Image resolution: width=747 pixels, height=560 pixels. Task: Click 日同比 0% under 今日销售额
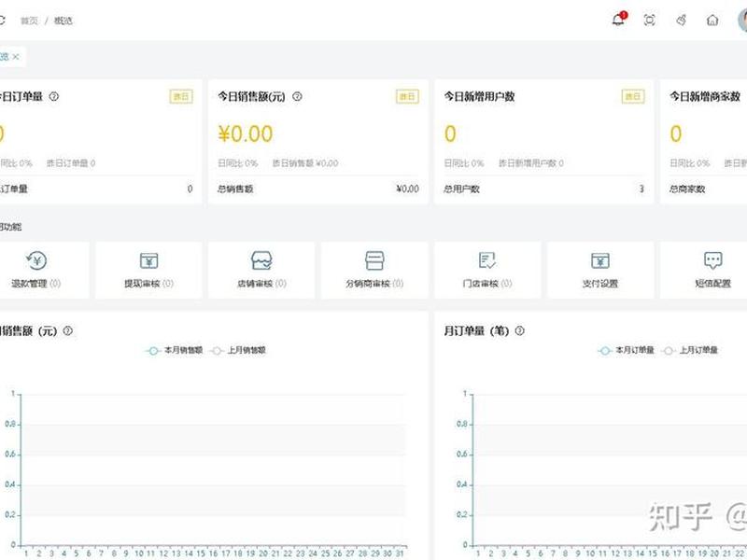(x=238, y=163)
